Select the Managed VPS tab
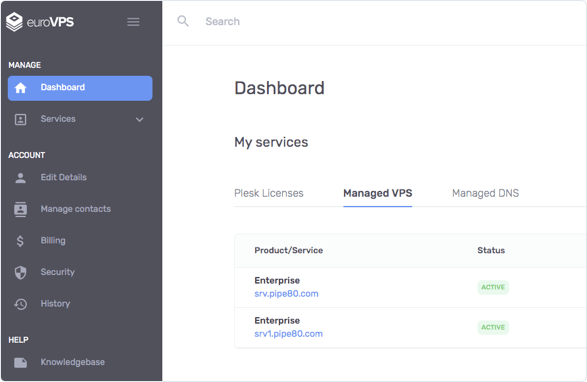Viewport: 587px width, 382px height. tap(377, 193)
